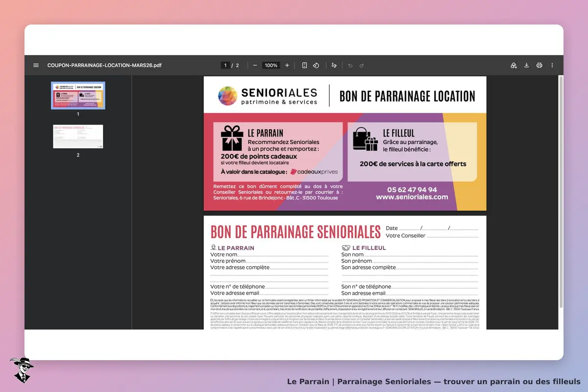Click the zoom in plus button

[x=287, y=65]
